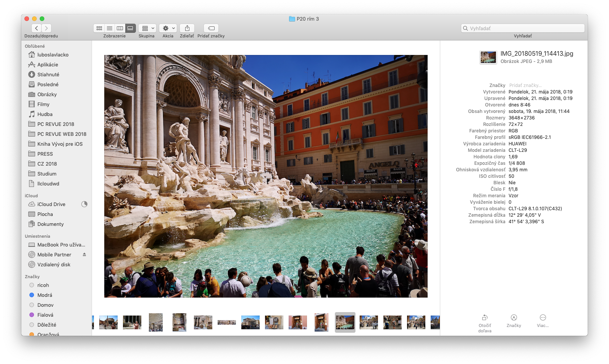Select gallery view mode
Viewport: 609px width, 364px height.
[x=130, y=28]
